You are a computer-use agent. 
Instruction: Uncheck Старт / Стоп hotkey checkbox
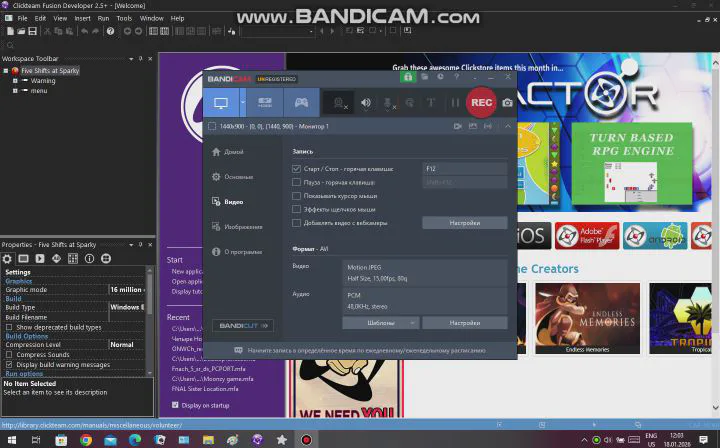296,169
